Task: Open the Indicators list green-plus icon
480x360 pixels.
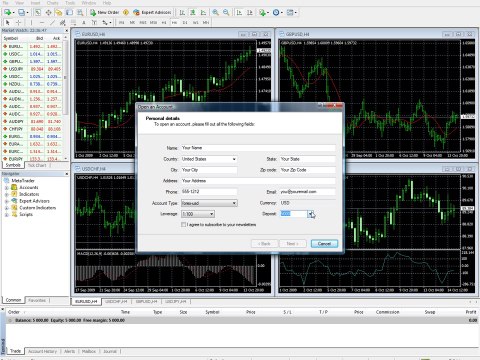Action: 263,12
